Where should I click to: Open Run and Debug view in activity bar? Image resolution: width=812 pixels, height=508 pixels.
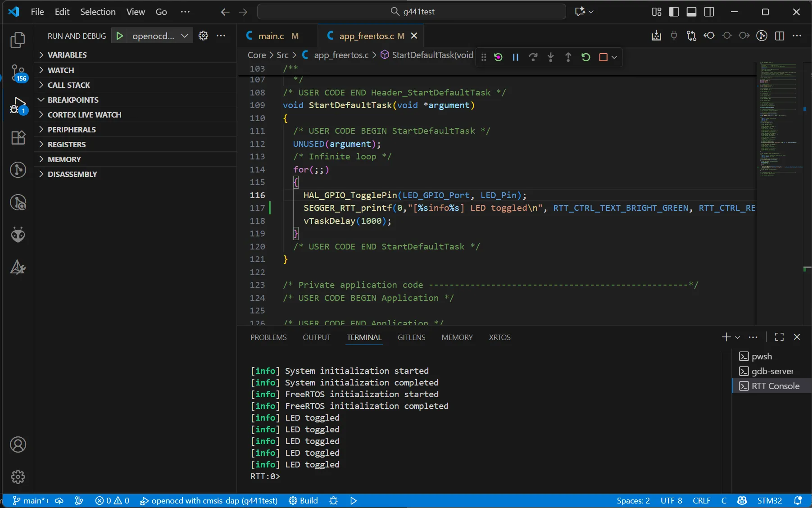[x=18, y=105]
